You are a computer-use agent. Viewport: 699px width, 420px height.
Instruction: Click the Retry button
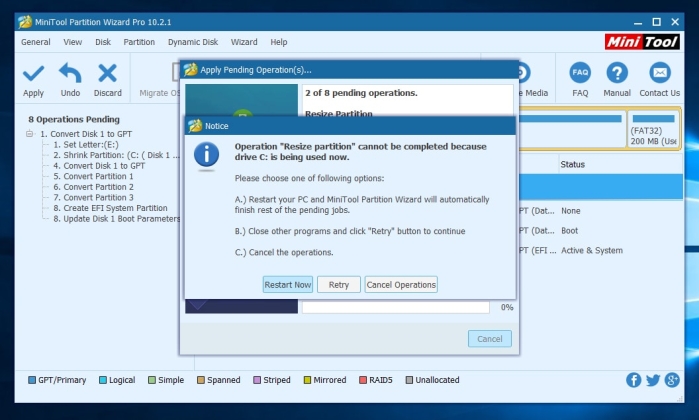[339, 284]
